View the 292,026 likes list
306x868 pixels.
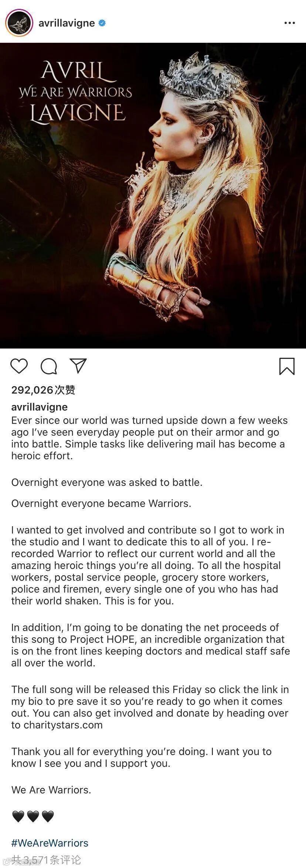[43, 390]
